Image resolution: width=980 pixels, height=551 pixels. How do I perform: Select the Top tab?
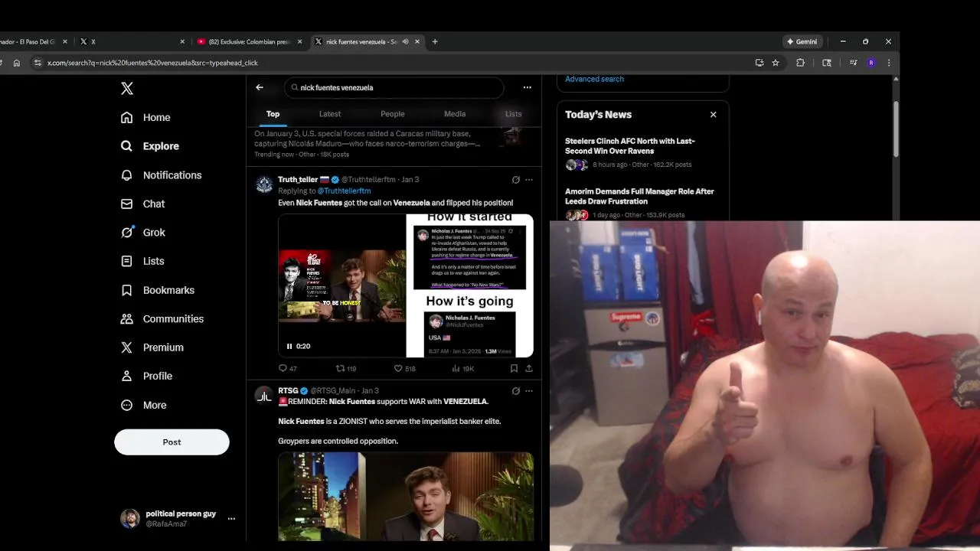273,114
